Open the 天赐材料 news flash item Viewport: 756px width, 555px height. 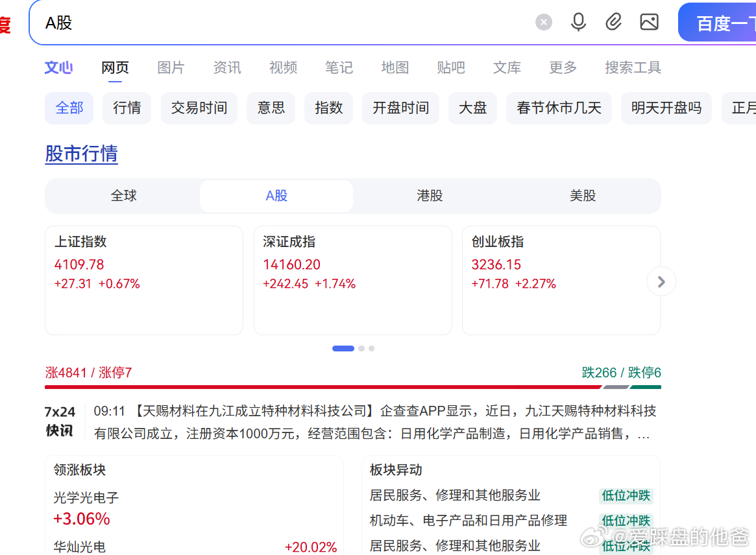click(374, 422)
